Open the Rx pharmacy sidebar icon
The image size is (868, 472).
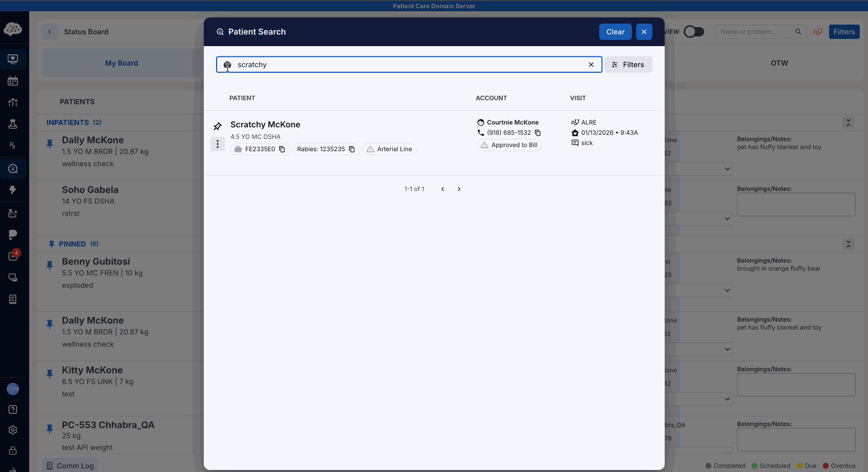tap(13, 146)
